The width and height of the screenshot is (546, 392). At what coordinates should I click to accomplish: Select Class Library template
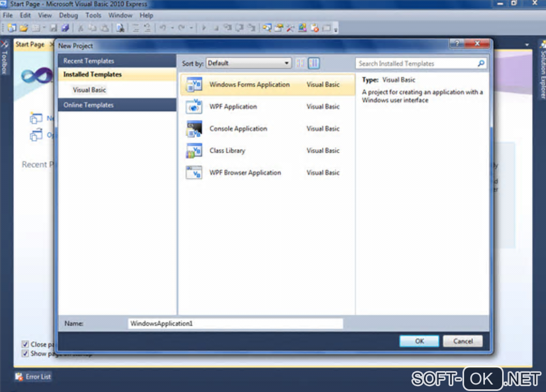(268, 150)
